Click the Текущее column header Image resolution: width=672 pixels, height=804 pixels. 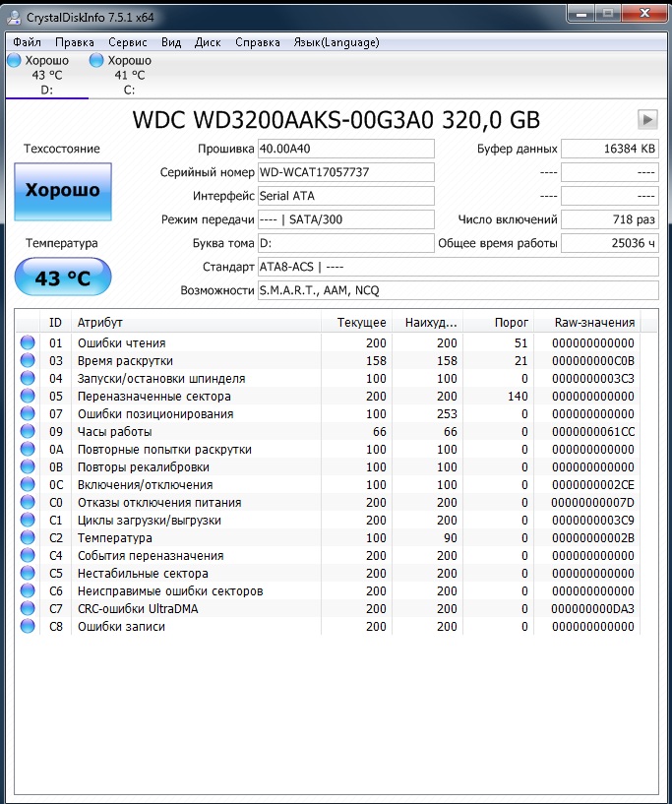click(357, 323)
